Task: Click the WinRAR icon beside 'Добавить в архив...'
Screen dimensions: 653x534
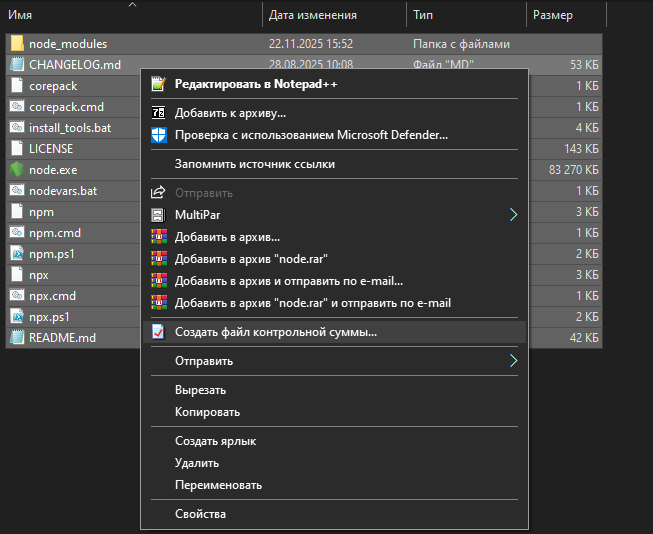Action: [x=159, y=237]
